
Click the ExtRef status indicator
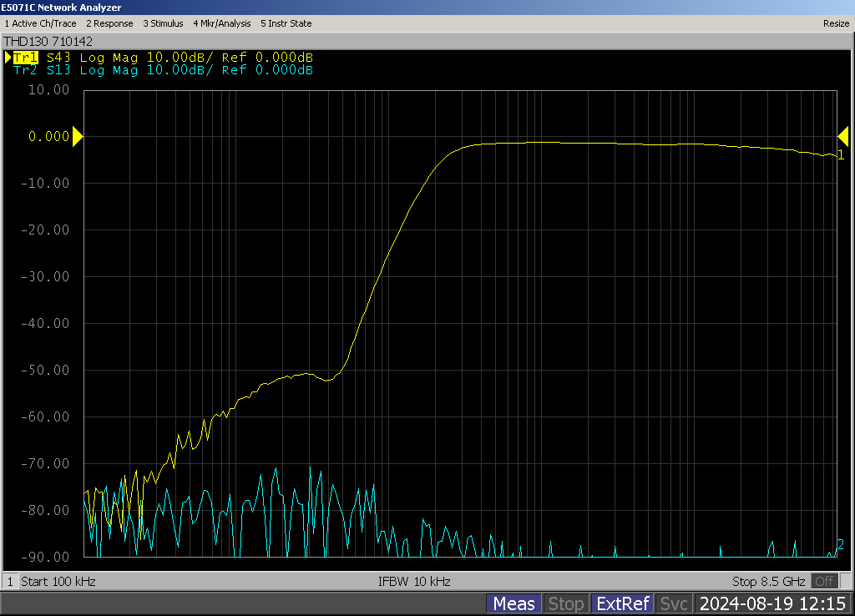622,603
